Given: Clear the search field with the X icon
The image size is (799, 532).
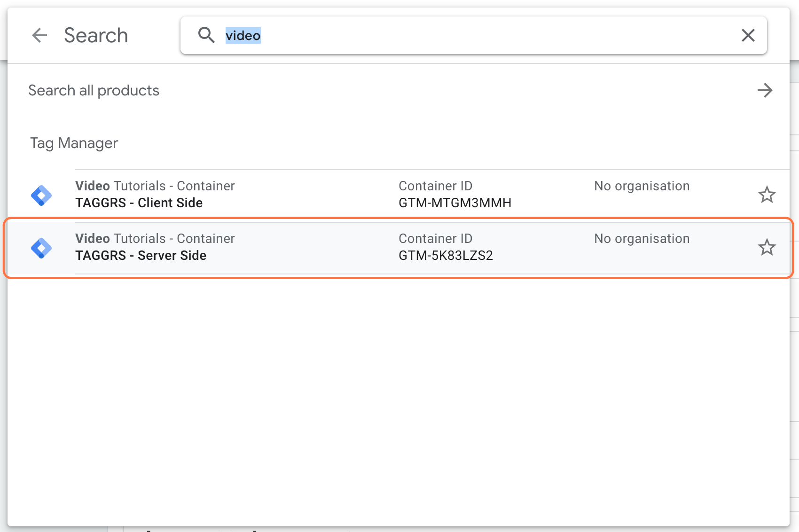Looking at the screenshot, I should 748,35.
